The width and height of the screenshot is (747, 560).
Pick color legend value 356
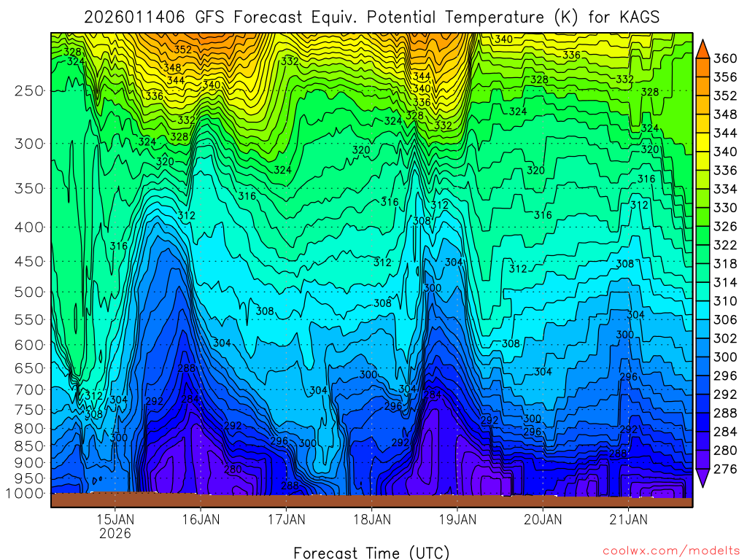coord(725,77)
